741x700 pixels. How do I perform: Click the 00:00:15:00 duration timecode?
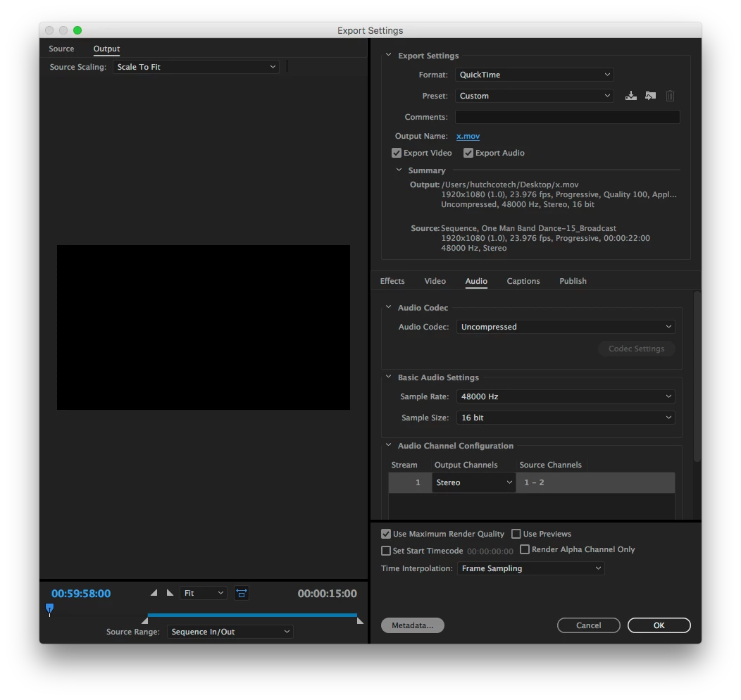pyautogui.click(x=327, y=593)
